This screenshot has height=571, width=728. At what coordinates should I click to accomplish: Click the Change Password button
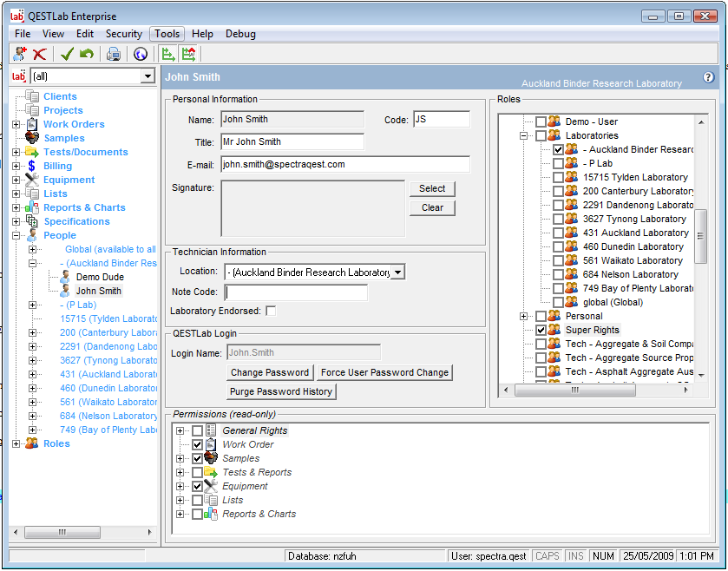tap(270, 372)
